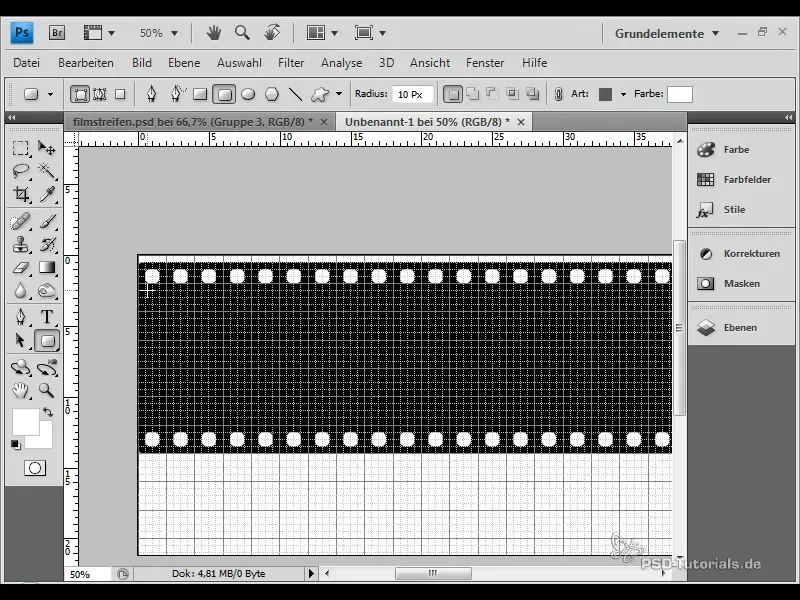This screenshot has width=800, height=600.
Task: Open the Ebene menu
Action: click(x=184, y=63)
